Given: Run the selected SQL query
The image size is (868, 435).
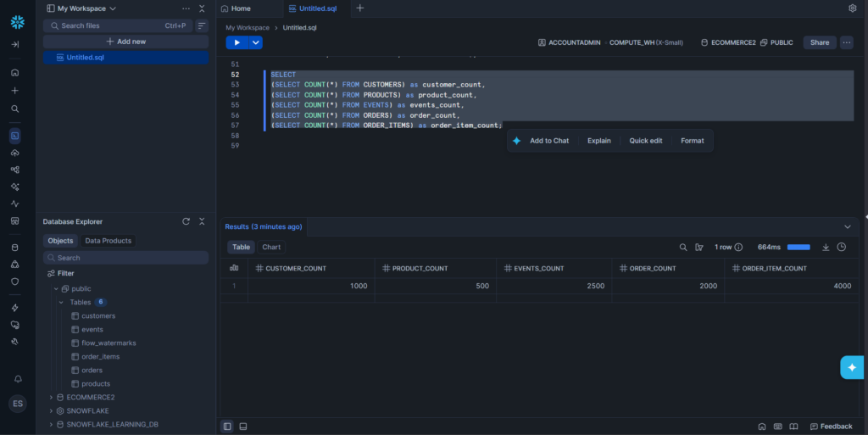Looking at the screenshot, I should (237, 42).
